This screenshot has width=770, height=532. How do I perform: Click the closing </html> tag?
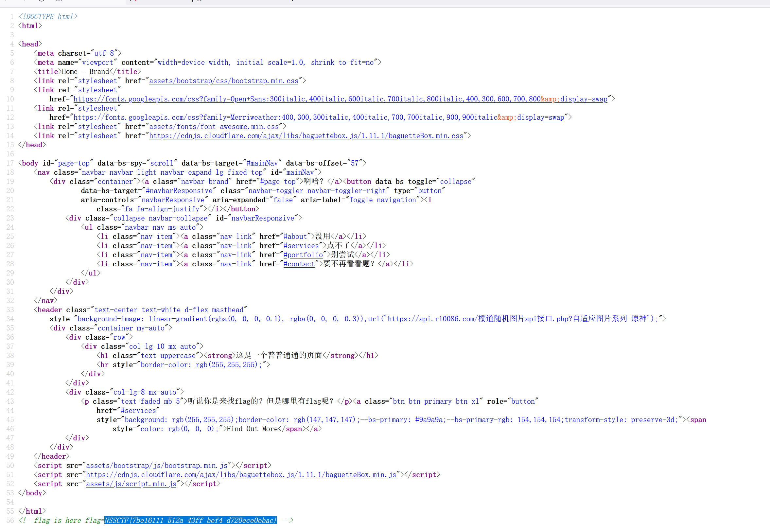pyautogui.click(x=32, y=511)
